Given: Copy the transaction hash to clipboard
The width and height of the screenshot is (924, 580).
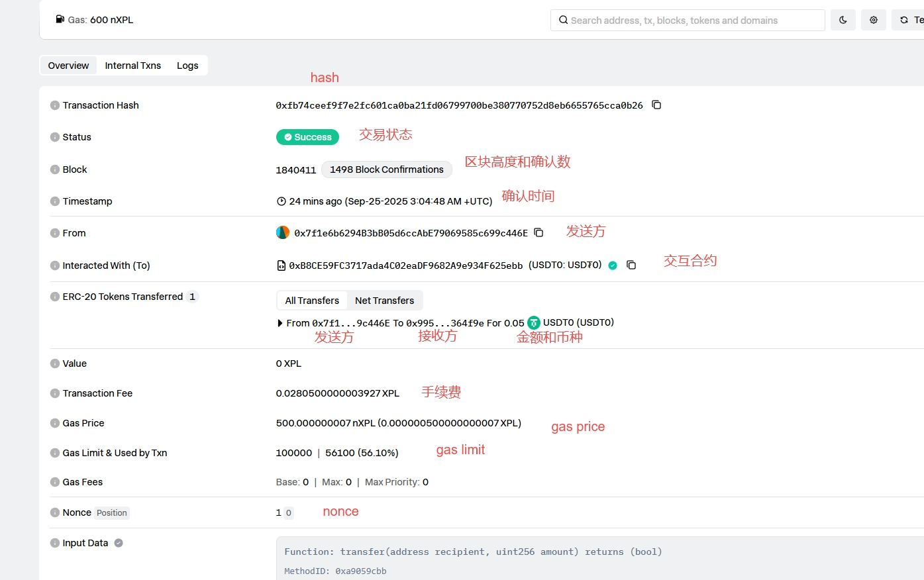Looking at the screenshot, I should click(x=656, y=105).
